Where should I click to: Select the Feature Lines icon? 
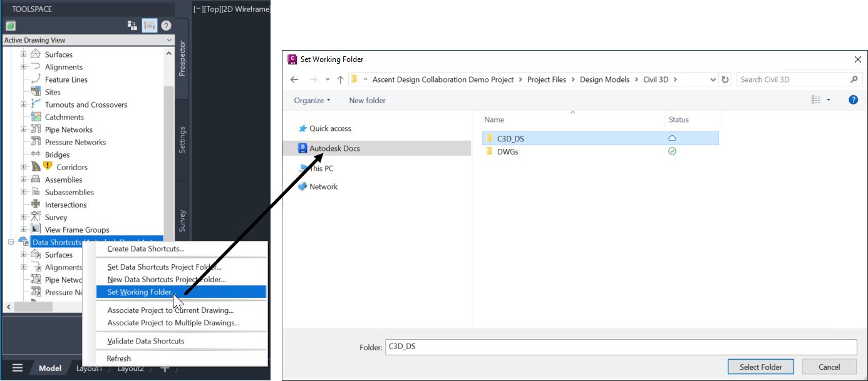pos(36,79)
